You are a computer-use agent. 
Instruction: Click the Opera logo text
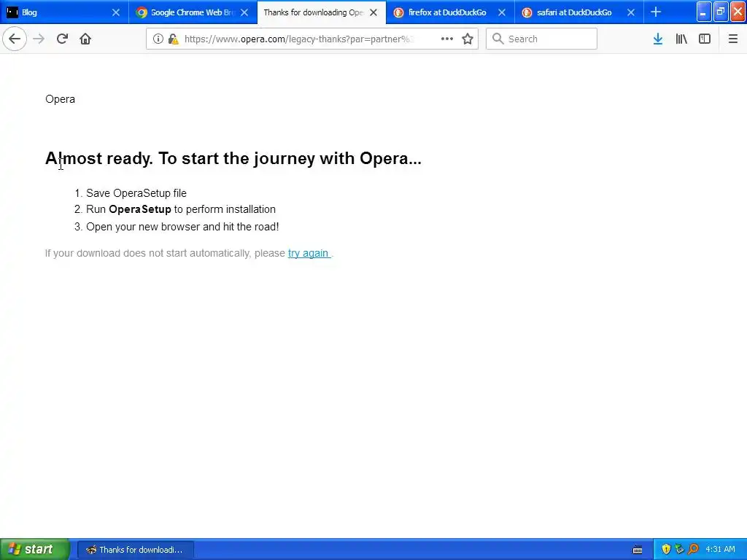(x=60, y=99)
